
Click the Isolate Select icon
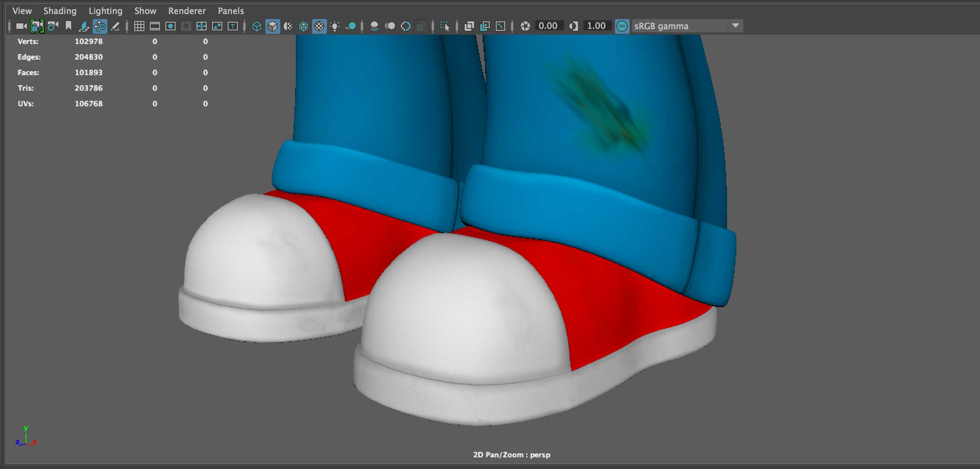[444, 26]
